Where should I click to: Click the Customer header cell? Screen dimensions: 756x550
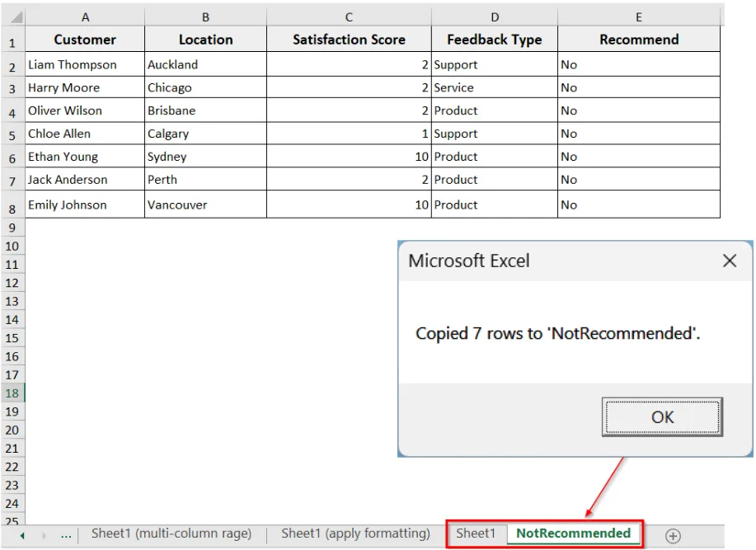(85, 39)
